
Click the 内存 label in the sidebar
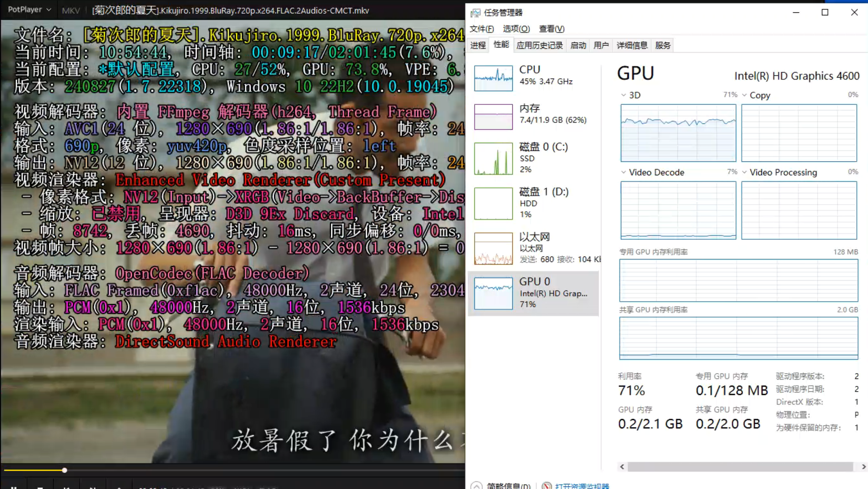pyautogui.click(x=529, y=108)
